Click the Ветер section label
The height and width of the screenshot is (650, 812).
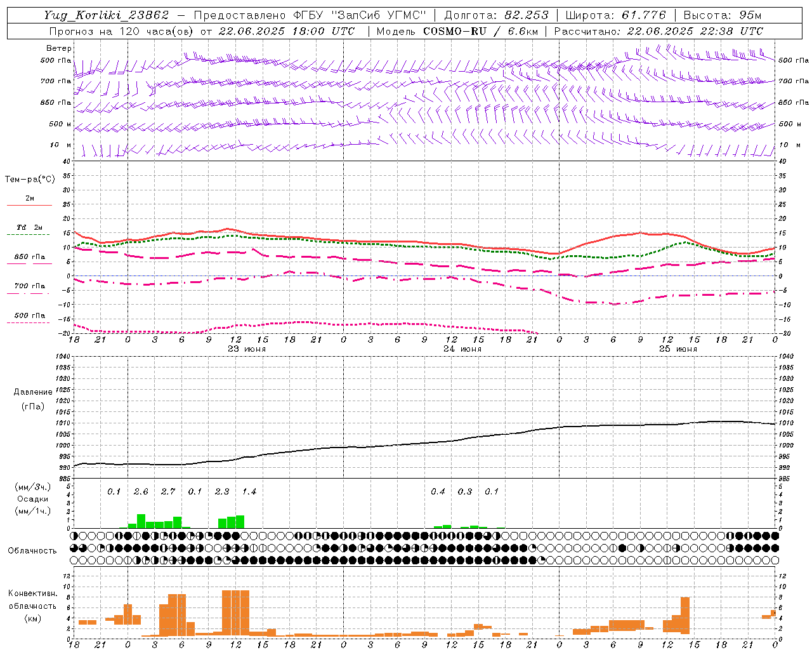coord(58,48)
